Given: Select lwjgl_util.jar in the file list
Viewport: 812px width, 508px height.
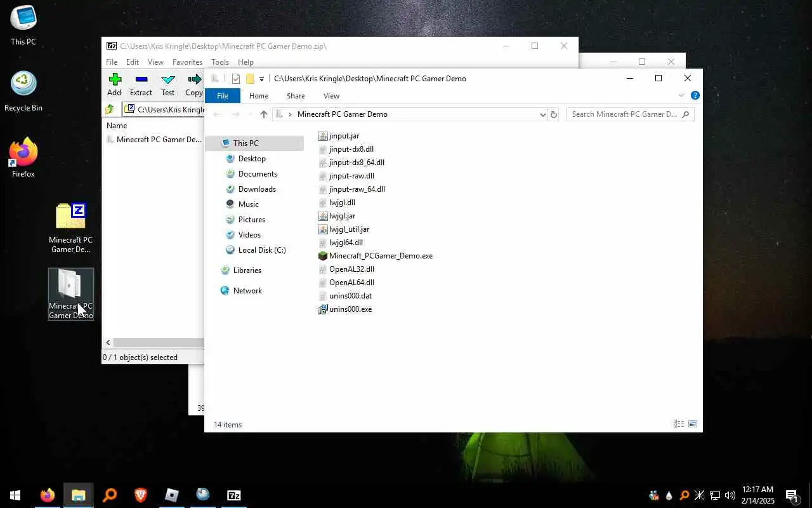Looking at the screenshot, I should click(344, 229).
